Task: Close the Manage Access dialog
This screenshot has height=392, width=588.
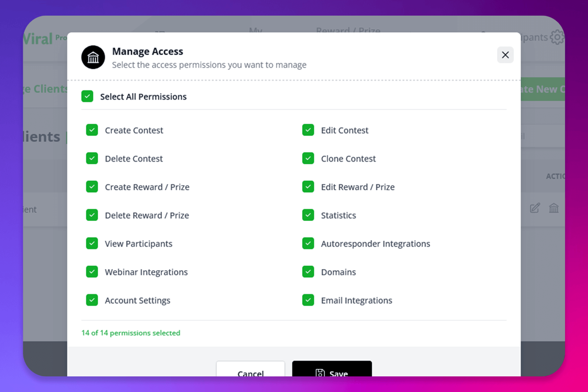Action: (505, 55)
